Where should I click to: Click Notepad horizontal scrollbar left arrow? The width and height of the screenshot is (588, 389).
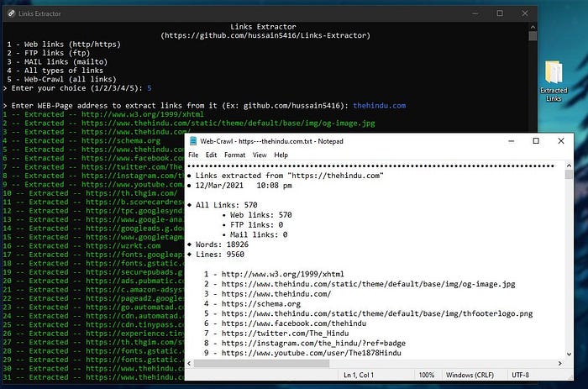(189, 363)
